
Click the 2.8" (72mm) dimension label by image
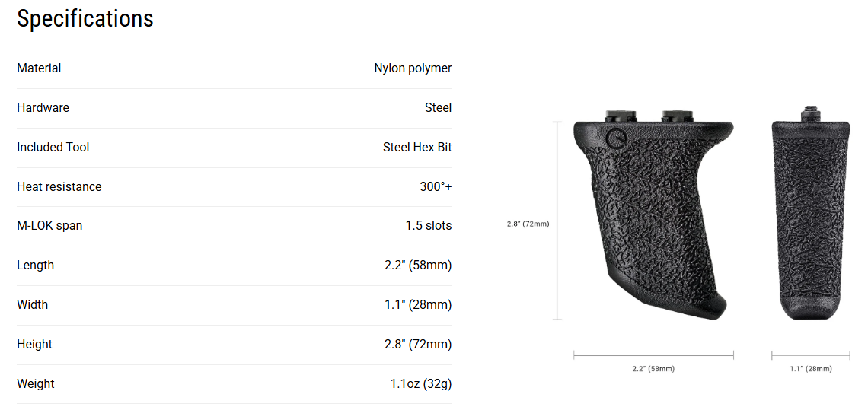(x=528, y=224)
